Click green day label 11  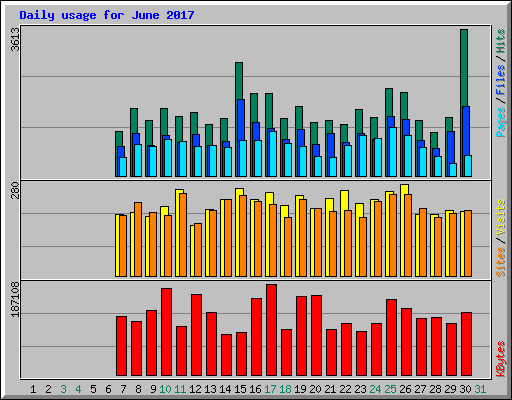click(180, 389)
